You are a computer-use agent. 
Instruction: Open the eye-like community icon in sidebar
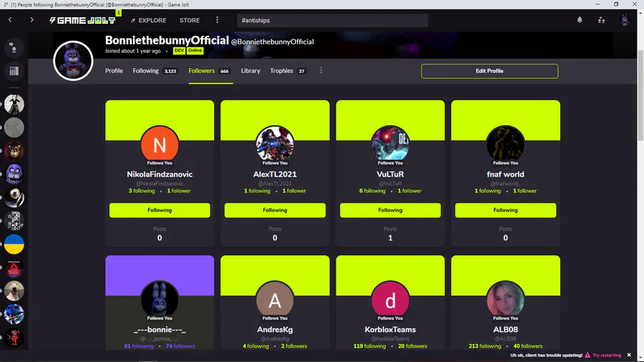pos(14,197)
